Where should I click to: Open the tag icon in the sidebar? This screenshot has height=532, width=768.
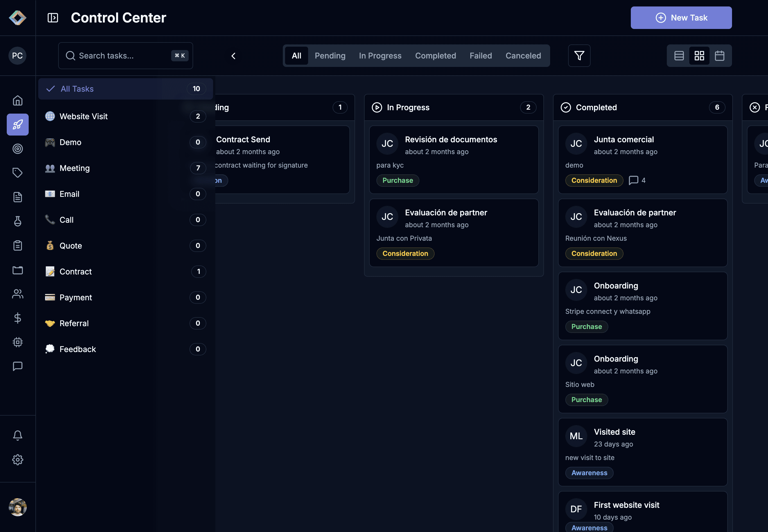18,173
